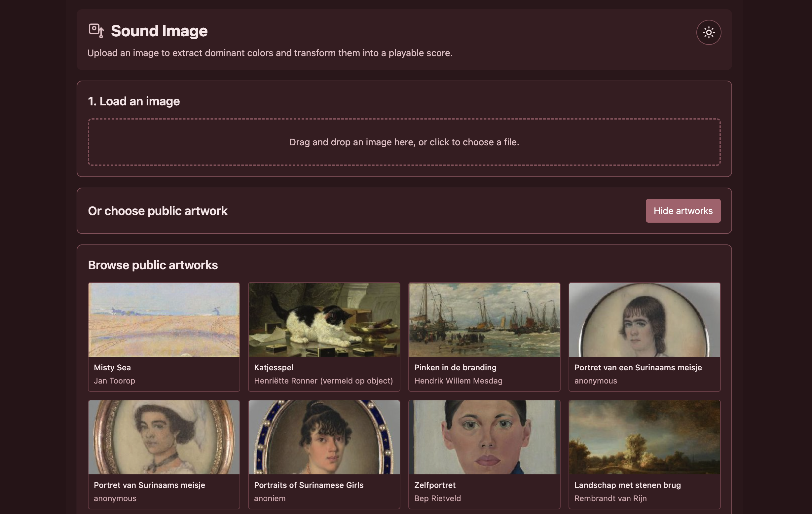Hide the public artworks list
The width and height of the screenshot is (812, 514).
pos(683,210)
